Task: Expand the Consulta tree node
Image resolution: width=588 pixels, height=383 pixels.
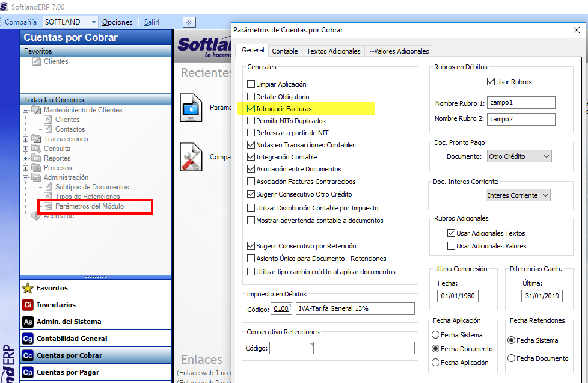Action: coord(25,149)
